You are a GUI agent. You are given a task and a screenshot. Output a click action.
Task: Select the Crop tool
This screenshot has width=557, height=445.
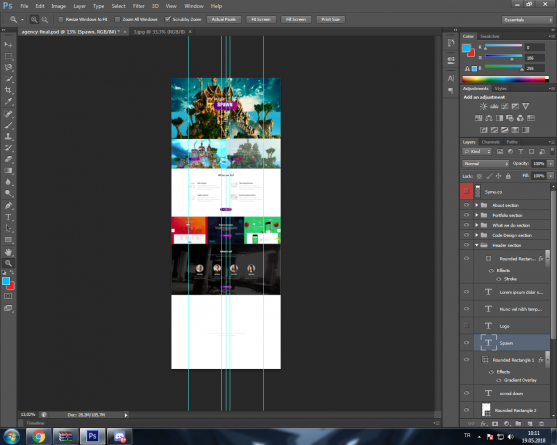tap(8, 90)
